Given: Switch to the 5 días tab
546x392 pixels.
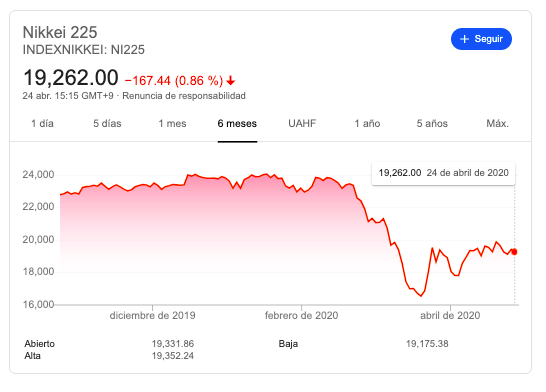Looking at the screenshot, I should pos(107,124).
